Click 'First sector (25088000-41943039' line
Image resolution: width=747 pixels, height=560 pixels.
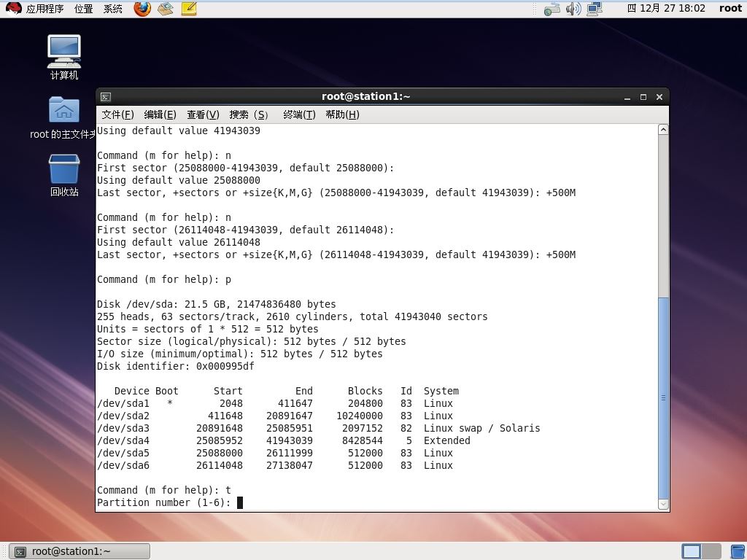tap(246, 168)
